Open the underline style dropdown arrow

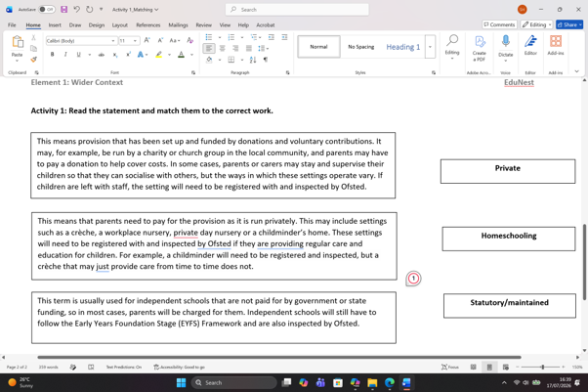tap(90, 55)
